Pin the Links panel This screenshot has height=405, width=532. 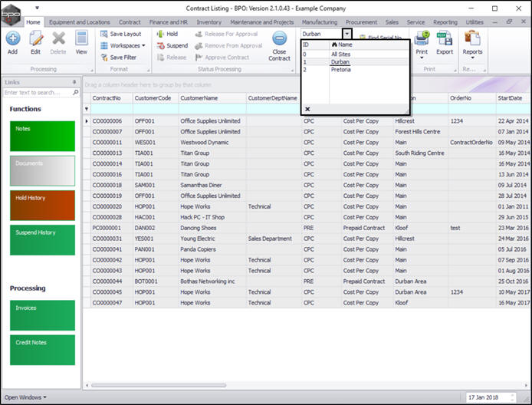click(74, 82)
